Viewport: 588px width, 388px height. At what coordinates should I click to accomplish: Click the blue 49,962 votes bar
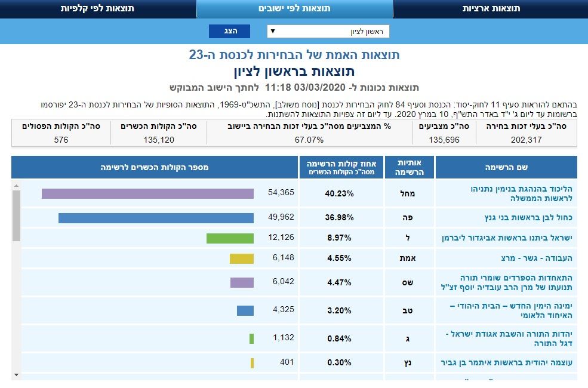[x=156, y=218]
